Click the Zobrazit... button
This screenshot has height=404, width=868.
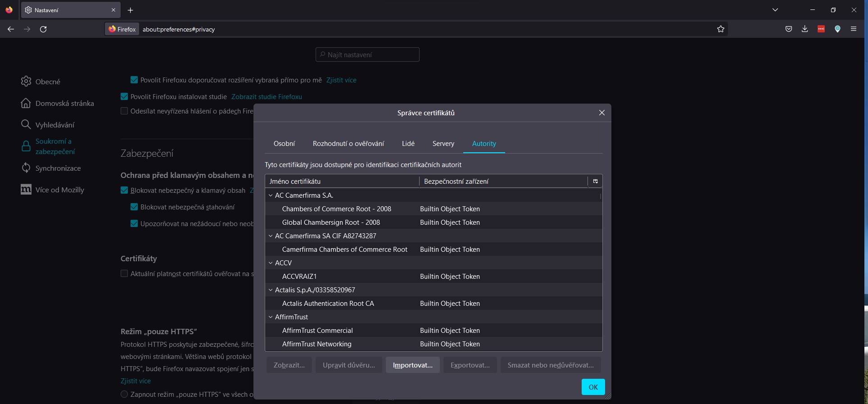pos(289,365)
